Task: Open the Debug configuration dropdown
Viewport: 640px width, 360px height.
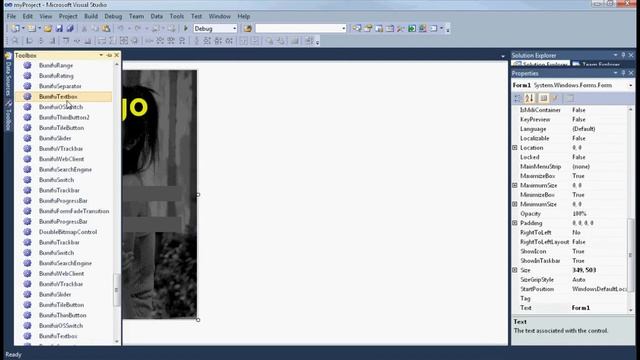Action: tap(234, 29)
